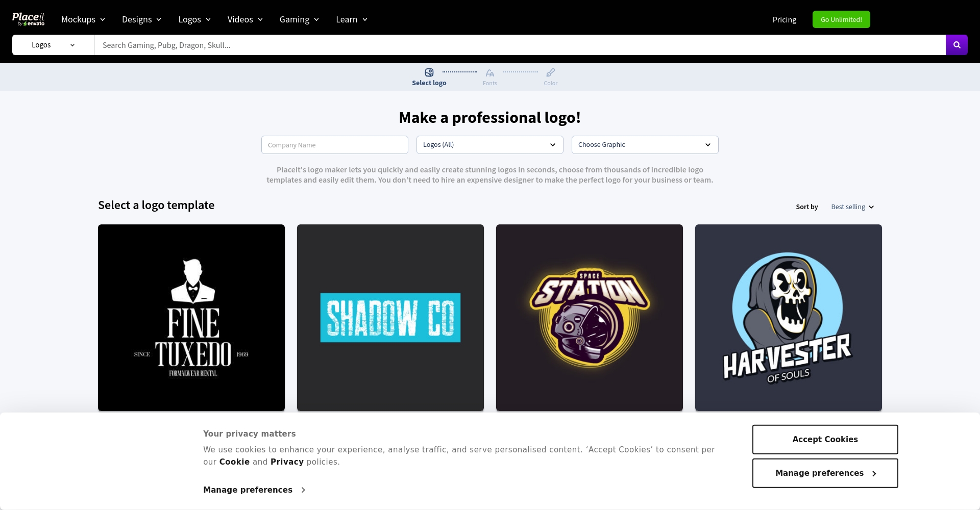Choose the Space Station logo template
The width and height of the screenshot is (980, 510).
[x=590, y=318]
